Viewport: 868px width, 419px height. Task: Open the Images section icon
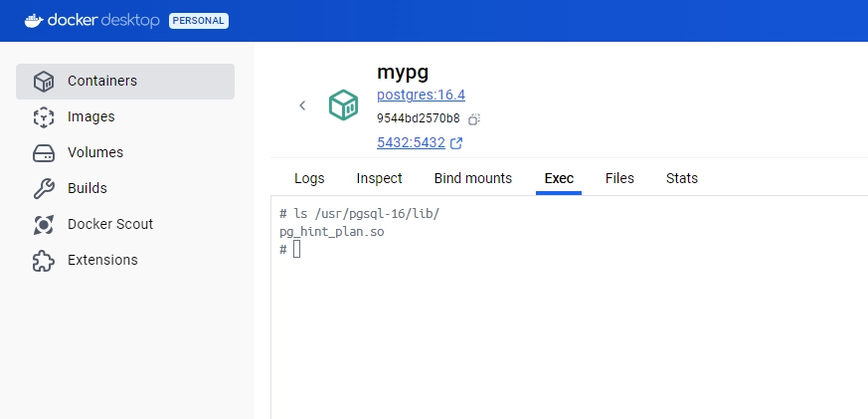43,117
